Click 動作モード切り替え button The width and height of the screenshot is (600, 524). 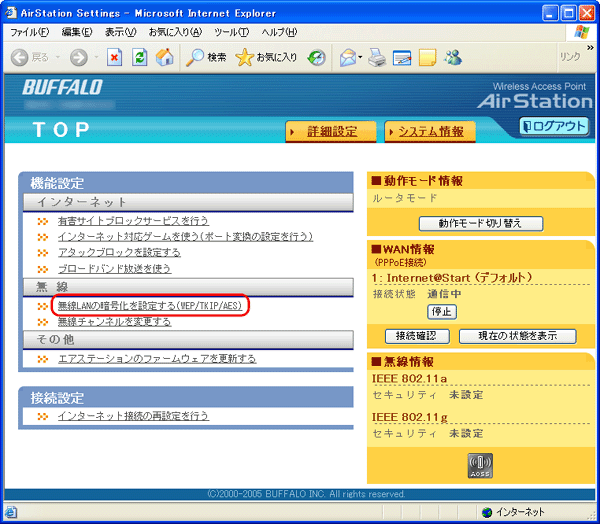[481, 224]
